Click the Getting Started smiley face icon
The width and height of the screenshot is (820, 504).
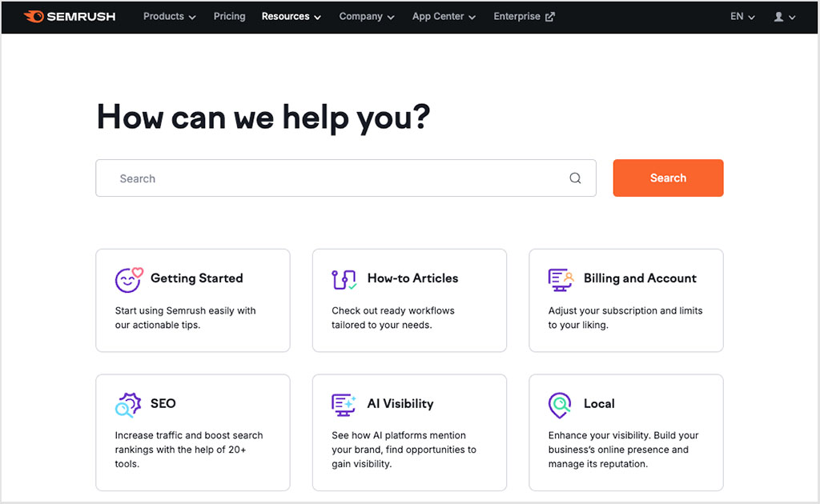click(x=128, y=278)
